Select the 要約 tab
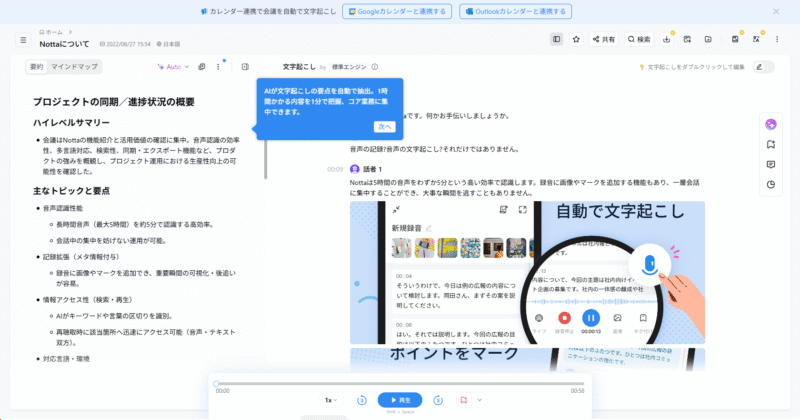This screenshot has width=800, height=420. 36,67
